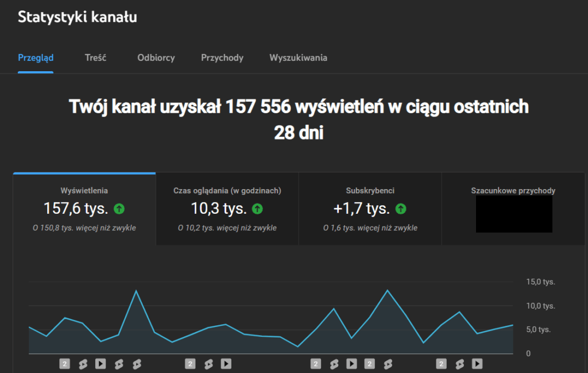
Task: Go to the Przychody tab
Action: pos(222,58)
